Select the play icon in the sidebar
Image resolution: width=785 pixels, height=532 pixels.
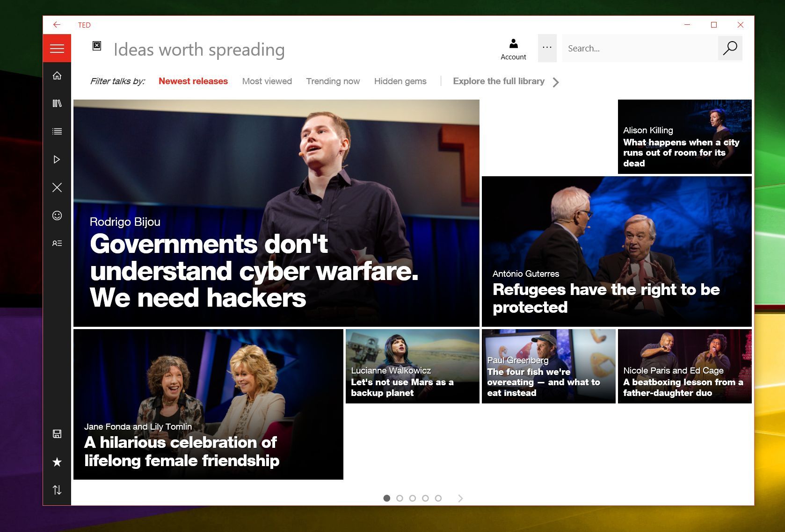pos(57,159)
